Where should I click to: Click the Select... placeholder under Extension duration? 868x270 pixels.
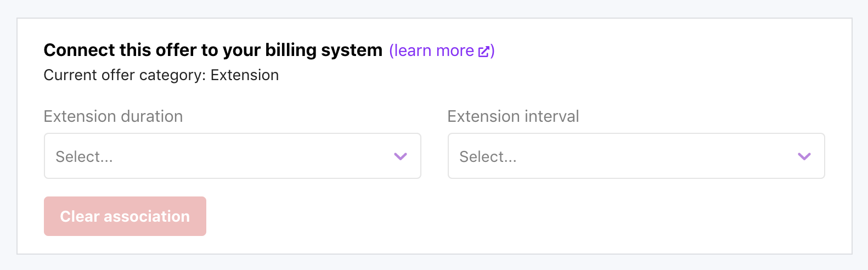coord(84,157)
